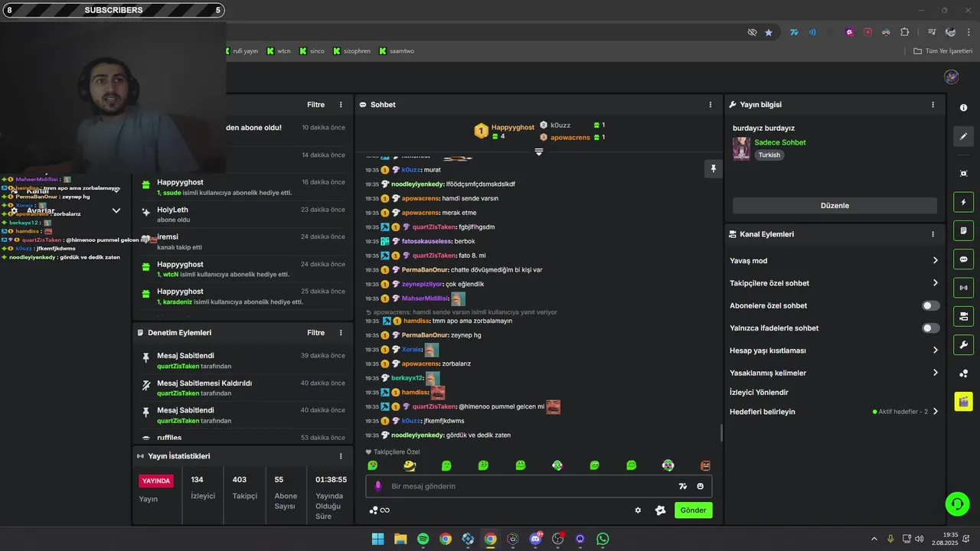
Task: Click the pin icon at chat top
Action: pos(713,169)
